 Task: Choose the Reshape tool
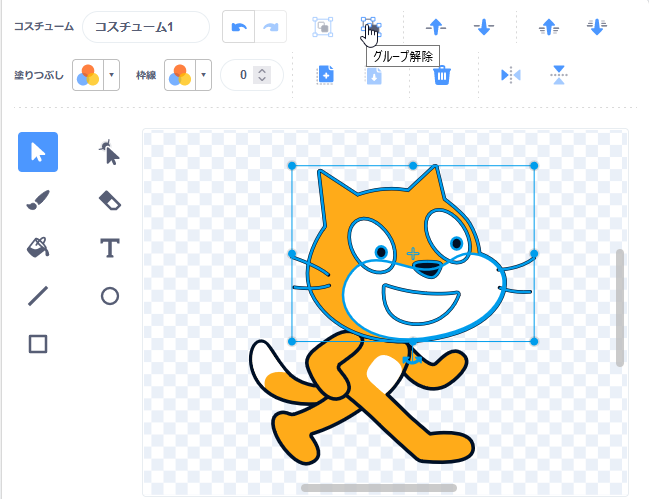(110, 152)
